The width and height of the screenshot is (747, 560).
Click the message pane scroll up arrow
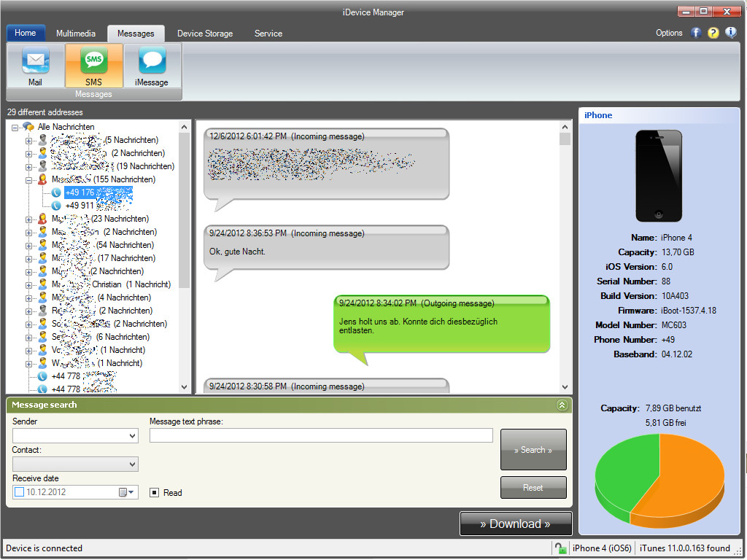(565, 127)
